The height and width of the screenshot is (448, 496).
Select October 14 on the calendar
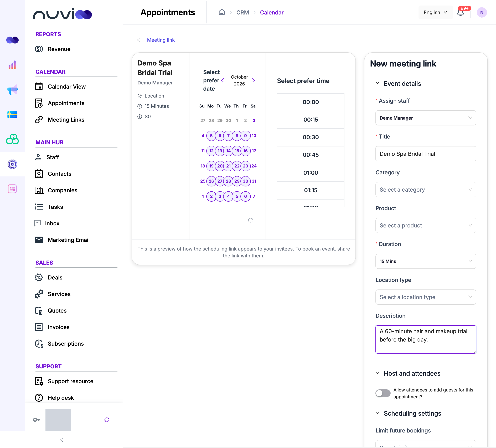click(228, 151)
